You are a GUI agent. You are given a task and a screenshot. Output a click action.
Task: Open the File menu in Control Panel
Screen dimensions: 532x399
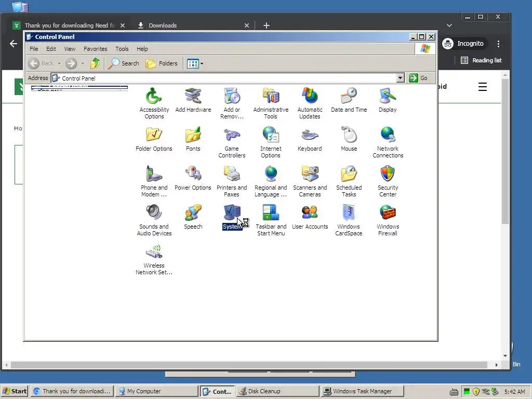[x=34, y=49]
